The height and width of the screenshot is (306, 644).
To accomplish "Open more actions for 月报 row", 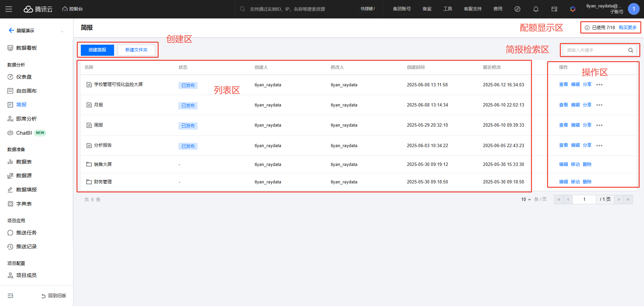I will pyautogui.click(x=599, y=105).
